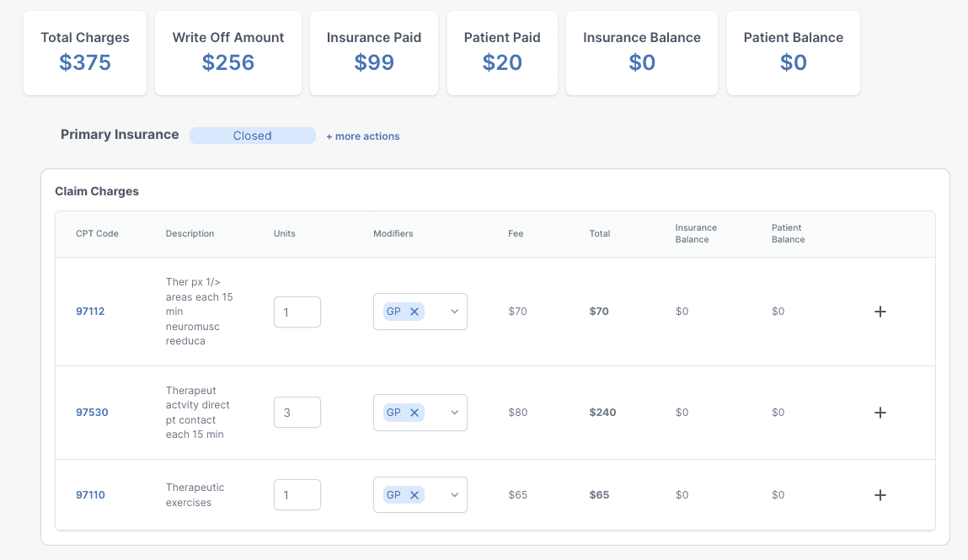Image resolution: width=968 pixels, height=560 pixels.
Task: Remove GP modifier from the 97112 row
Action: pos(414,312)
